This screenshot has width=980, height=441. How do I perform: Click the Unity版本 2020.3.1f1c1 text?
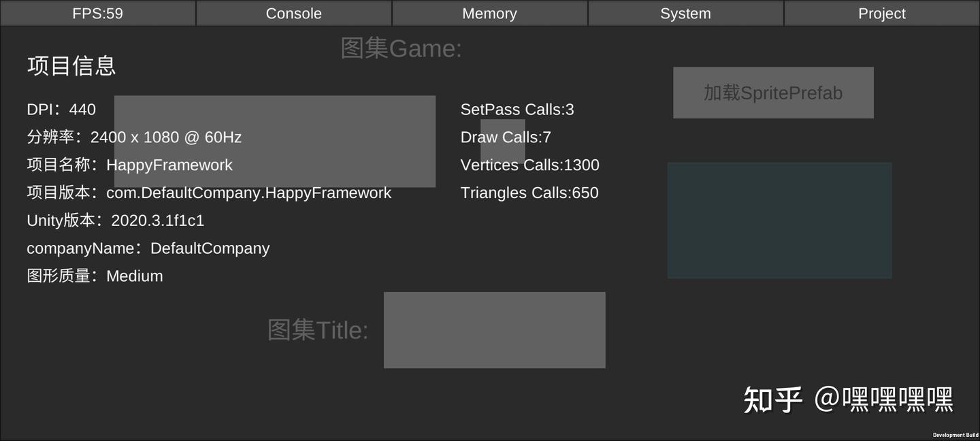tap(116, 220)
